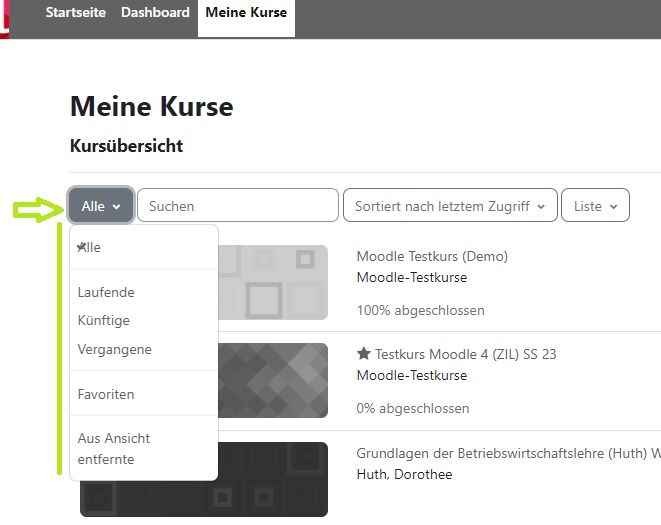Open Testkurs Moodle 4 (ZIL) SS 23
Screen dimensions: 661x525
tap(465, 354)
